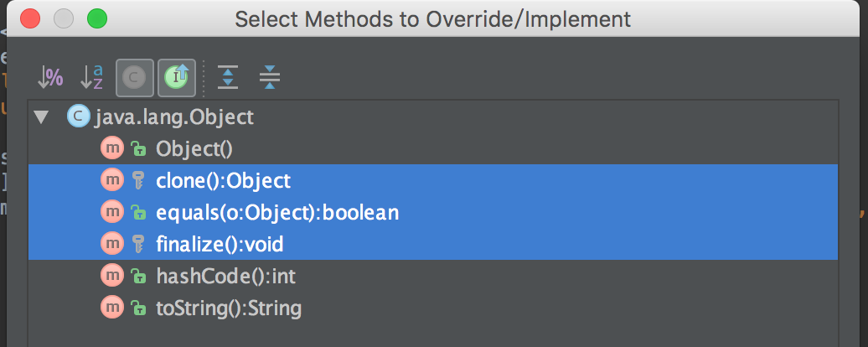The image size is (868, 347).
Task: Expand all nodes in the tree
Action: (x=228, y=78)
